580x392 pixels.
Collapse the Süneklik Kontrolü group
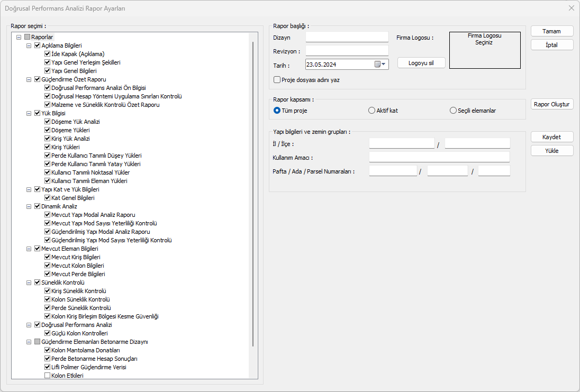[x=29, y=282]
